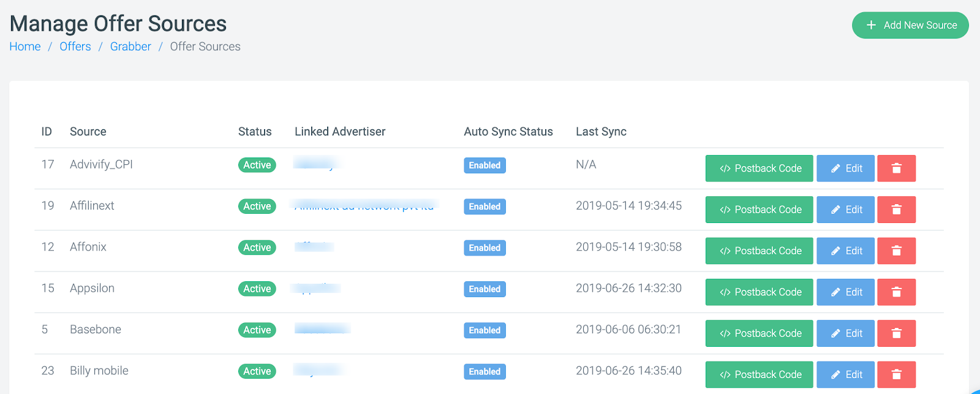Delete the Advivify_CPI source with trash icon
This screenshot has width=980, height=394.
point(896,169)
